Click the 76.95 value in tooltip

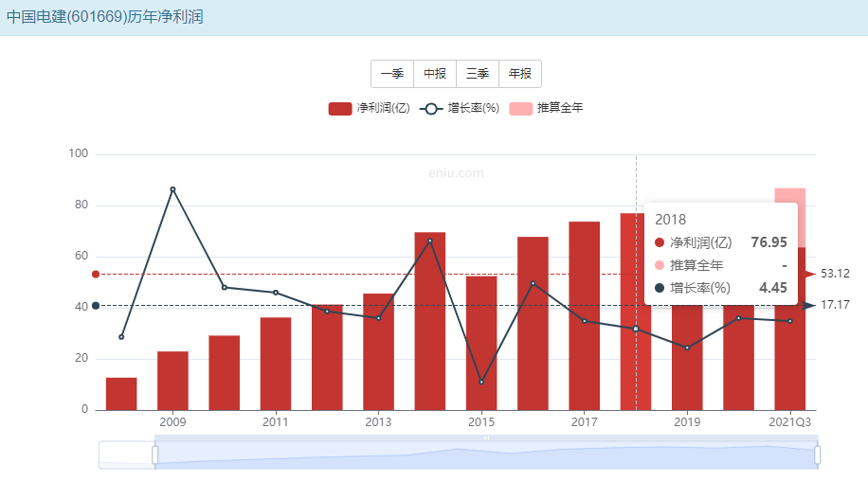point(769,242)
